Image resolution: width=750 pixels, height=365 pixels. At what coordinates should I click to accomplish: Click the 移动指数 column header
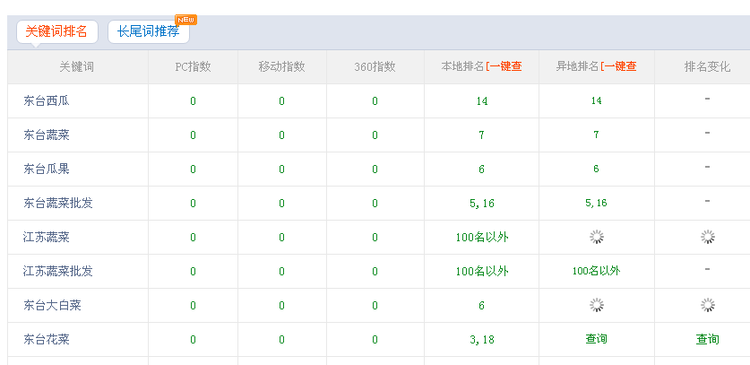click(282, 66)
